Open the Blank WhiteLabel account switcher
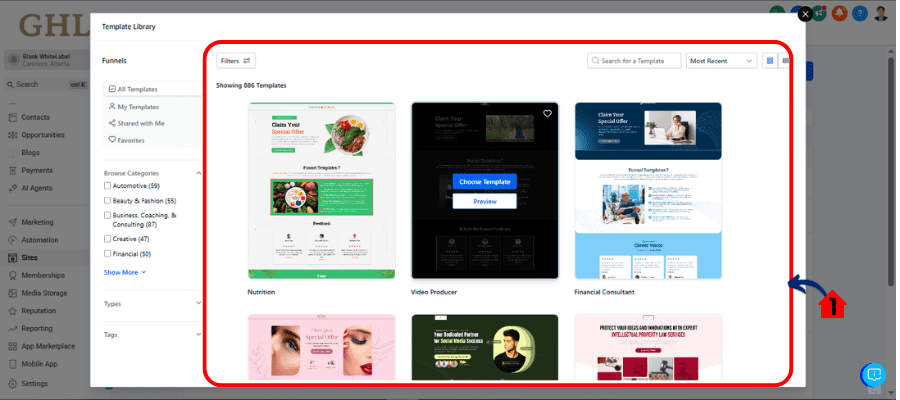 point(47,60)
